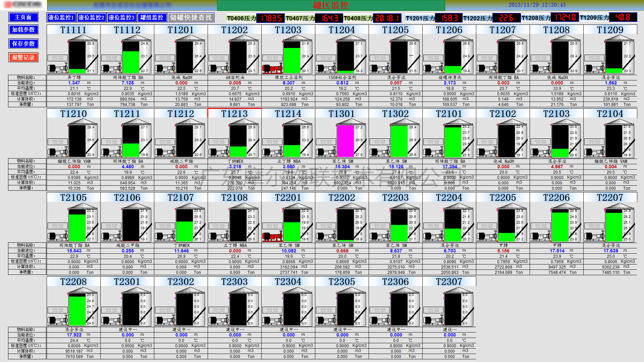Click the T2208 tank level graphic
The height and width of the screenshot is (362, 644).
pos(77,309)
